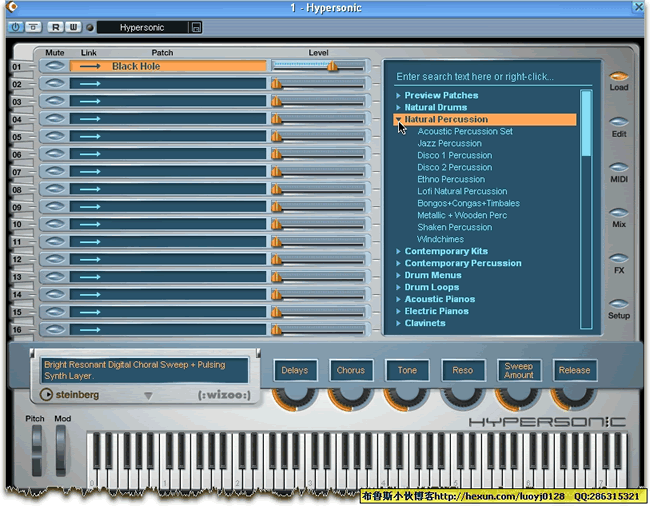
Task: Mute channel 04
Action: click(54, 119)
